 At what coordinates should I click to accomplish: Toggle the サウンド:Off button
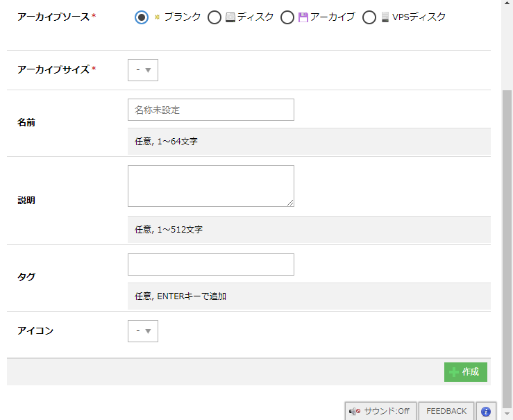[x=380, y=411]
